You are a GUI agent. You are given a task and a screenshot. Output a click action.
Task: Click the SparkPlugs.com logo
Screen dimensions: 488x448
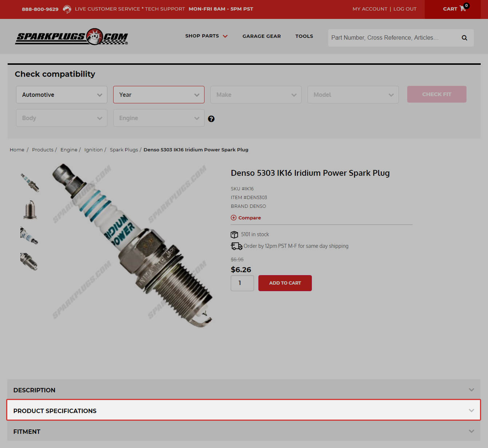pos(72,37)
